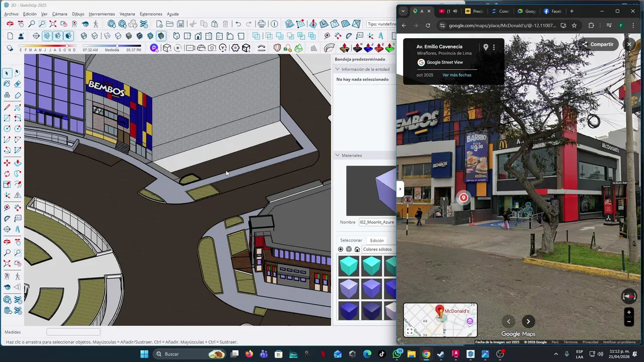The height and width of the screenshot is (362, 644).
Task: Select the Line tool in left toolbar
Action: [7, 107]
